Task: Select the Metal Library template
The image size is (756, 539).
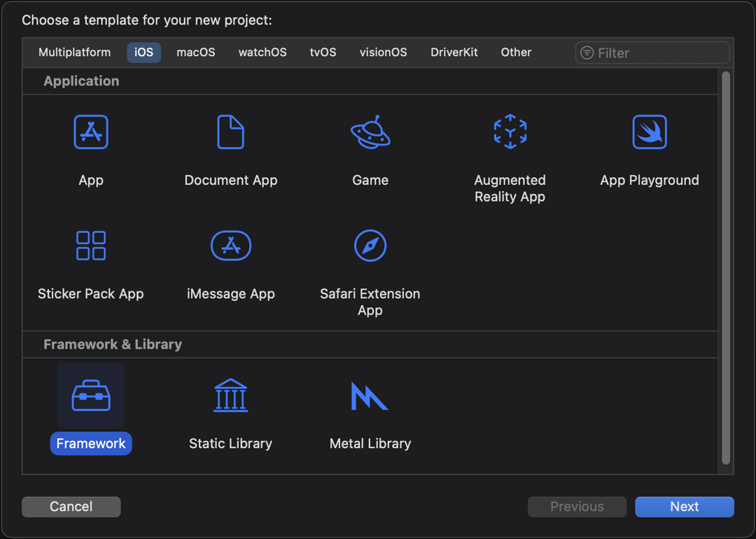Action: coord(370,395)
